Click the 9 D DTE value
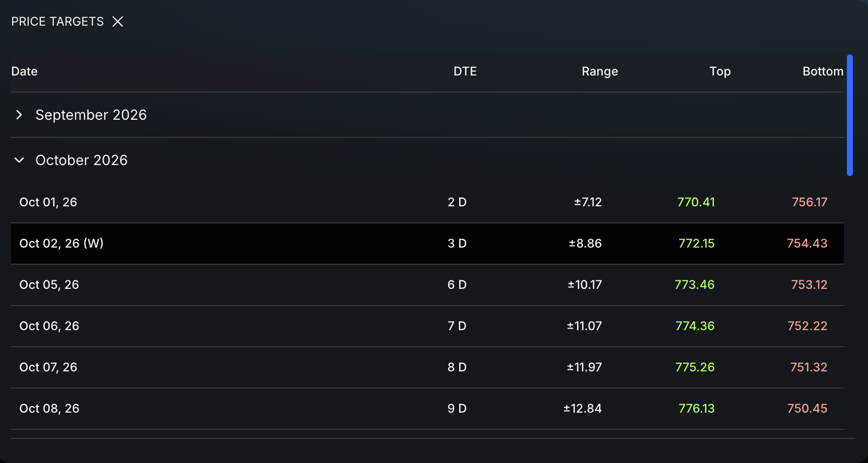The height and width of the screenshot is (463, 868). [x=457, y=409]
